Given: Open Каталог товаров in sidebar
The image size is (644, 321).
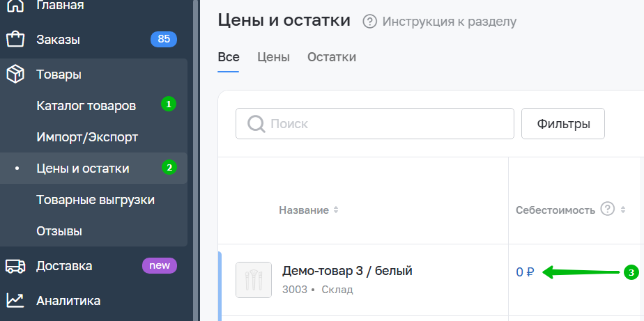Looking at the screenshot, I should [x=86, y=106].
